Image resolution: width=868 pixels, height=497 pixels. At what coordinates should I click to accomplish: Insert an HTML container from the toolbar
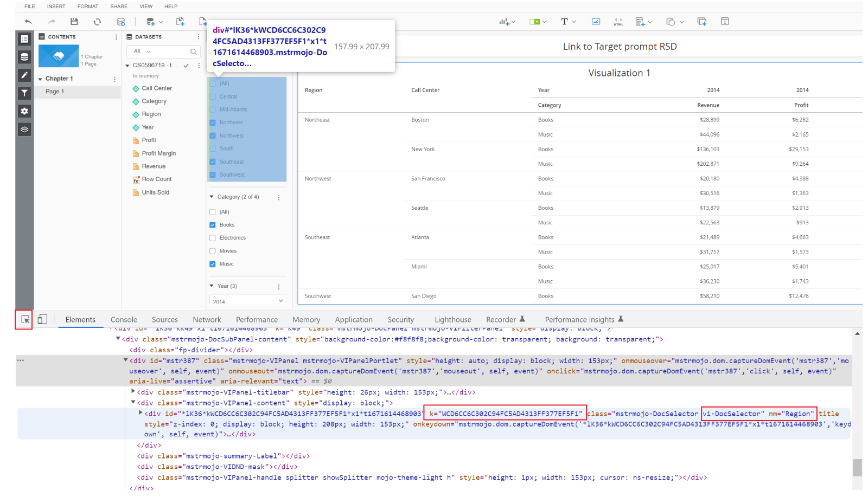(618, 22)
